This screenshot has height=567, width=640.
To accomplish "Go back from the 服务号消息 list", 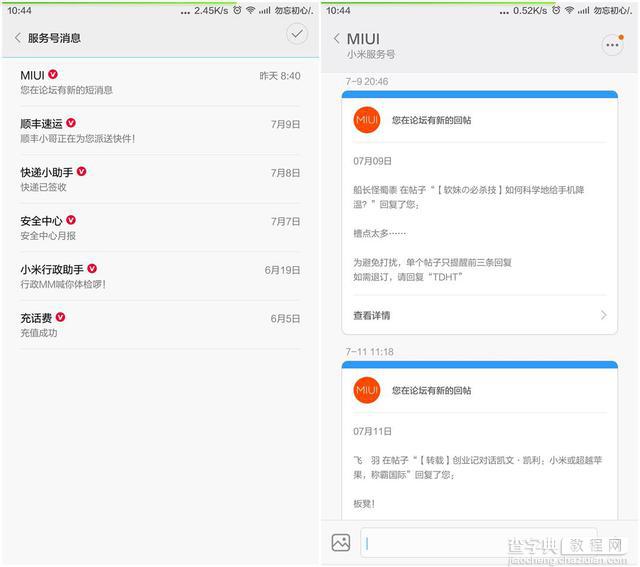I will 18,38.
